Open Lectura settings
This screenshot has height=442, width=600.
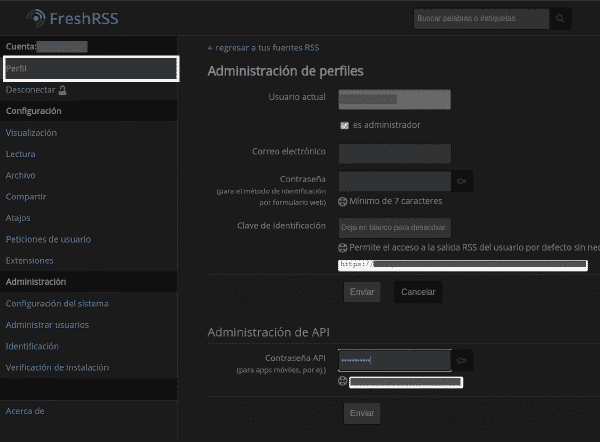point(21,154)
